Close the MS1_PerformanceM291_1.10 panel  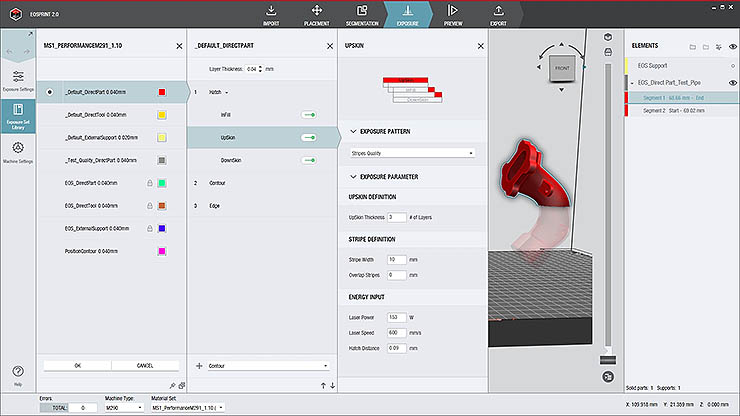click(x=179, y=46)
